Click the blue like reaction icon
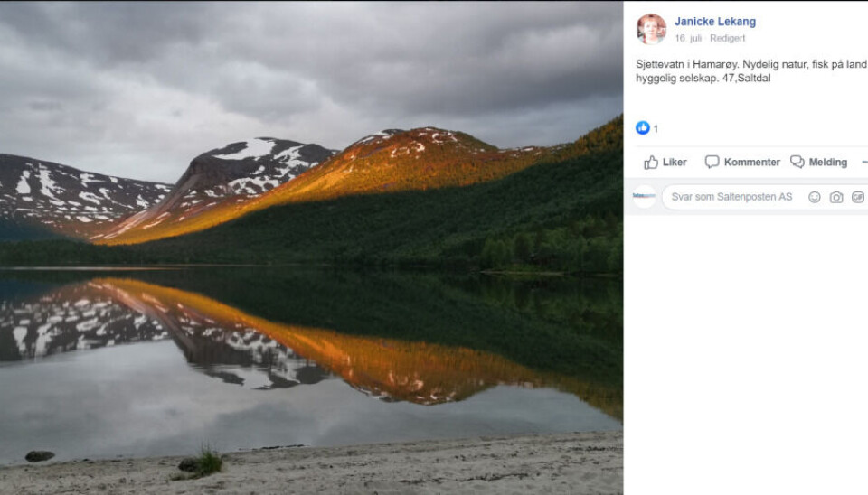The image size is (868, 495). [643, 128]
